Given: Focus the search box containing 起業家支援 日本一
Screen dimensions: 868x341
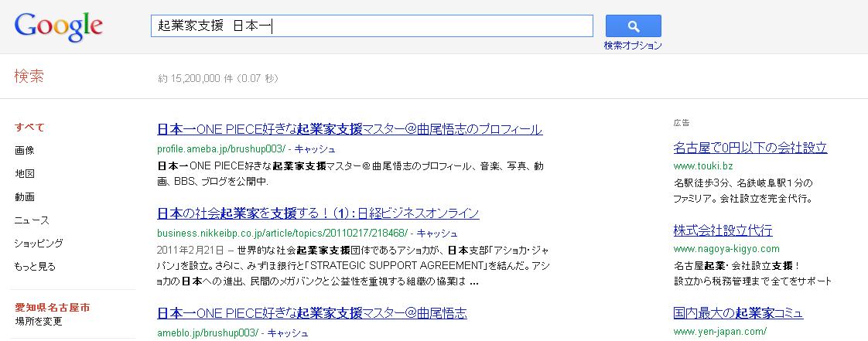Looking at the screenshot, I should [x=371, y=26].
